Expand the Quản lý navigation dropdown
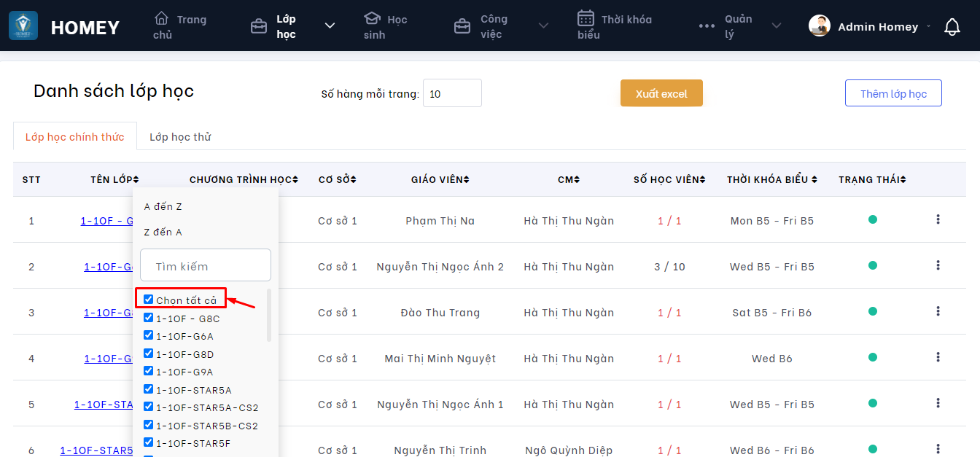 [776, 26]
